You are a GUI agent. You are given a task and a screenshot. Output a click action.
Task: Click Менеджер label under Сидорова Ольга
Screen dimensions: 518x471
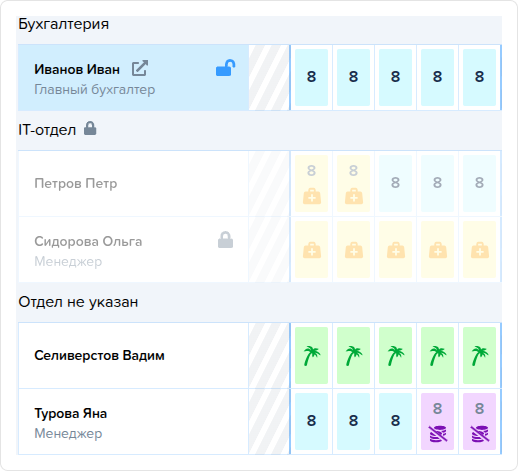[x=68, y=262]
